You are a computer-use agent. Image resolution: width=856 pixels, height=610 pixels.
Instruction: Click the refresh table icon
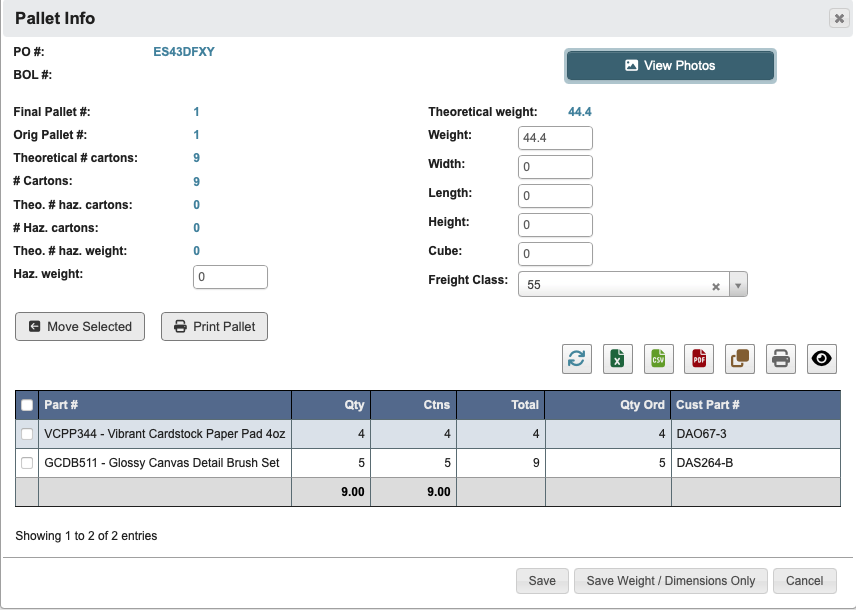(x=576, y=359)
